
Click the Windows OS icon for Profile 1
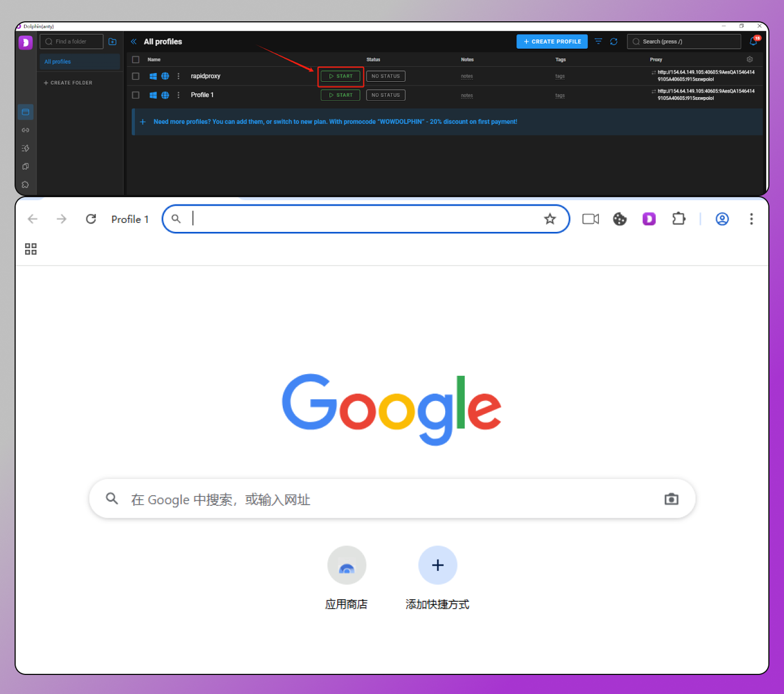click(x=153, y=95)
